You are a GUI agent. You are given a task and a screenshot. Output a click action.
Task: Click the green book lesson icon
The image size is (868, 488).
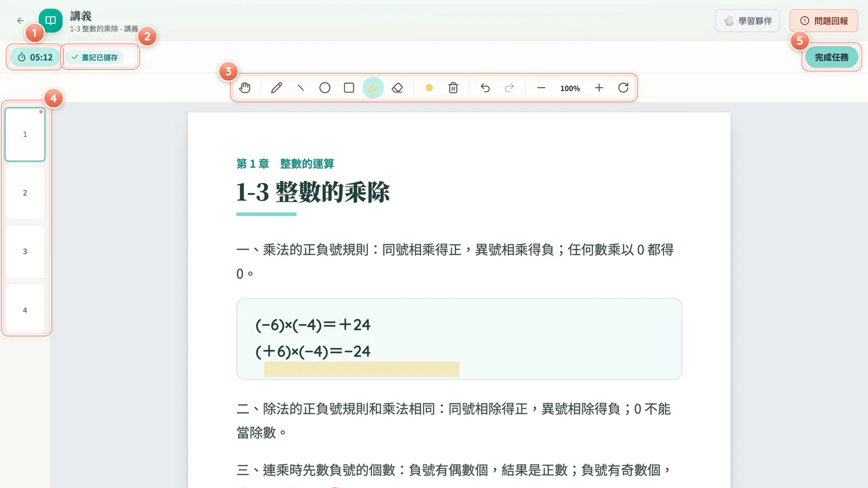(x=50, y=21)
